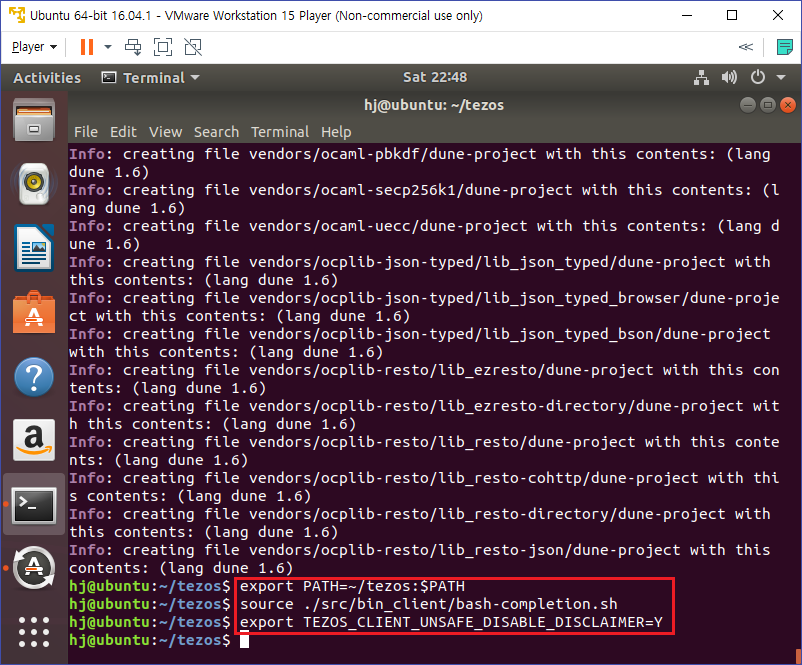Collapse VMware toolbar chevrons icon
Image resolution: width=802 pixels, height=665 pixels.
[746, 47]
